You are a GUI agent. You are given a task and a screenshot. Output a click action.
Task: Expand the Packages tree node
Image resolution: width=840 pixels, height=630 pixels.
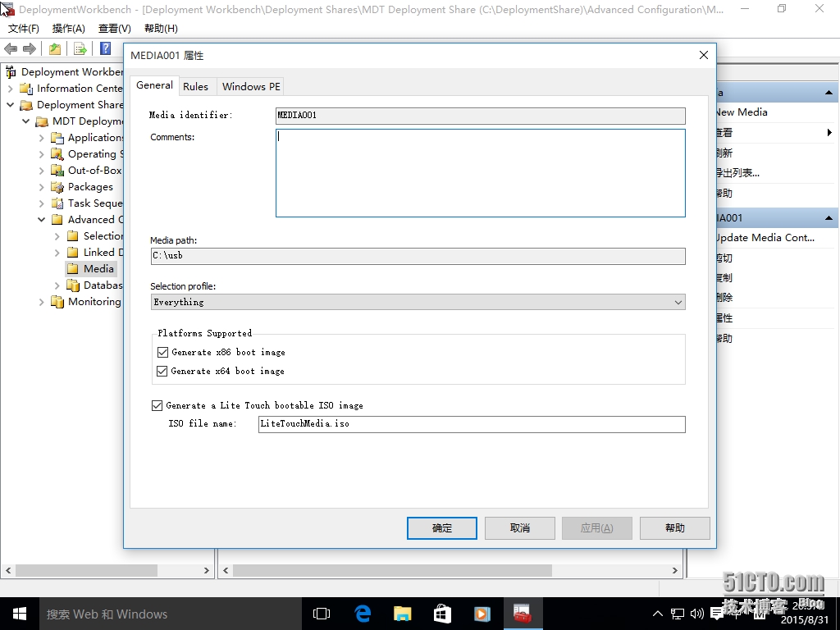click(x=41, y=187)
